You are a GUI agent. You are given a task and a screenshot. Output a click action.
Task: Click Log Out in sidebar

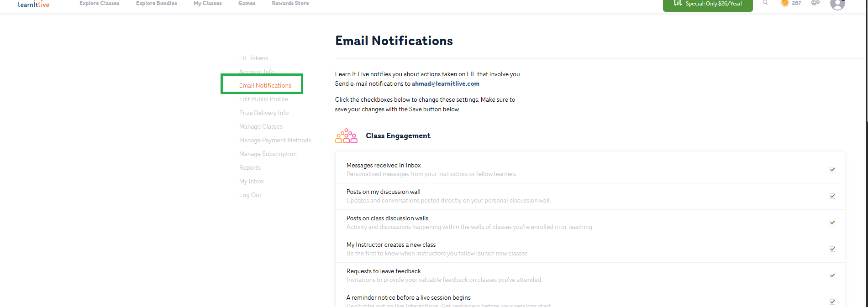point(250,195)
